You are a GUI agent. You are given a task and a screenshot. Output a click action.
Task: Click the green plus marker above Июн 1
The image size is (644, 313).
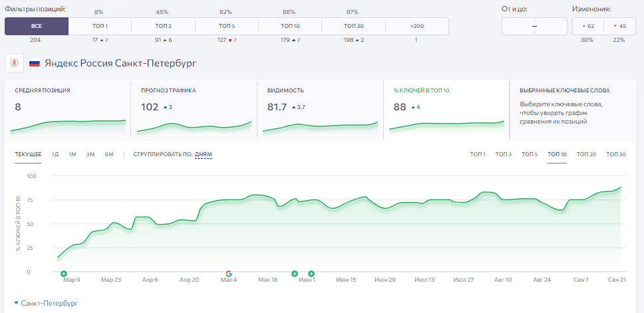point(311,274)
